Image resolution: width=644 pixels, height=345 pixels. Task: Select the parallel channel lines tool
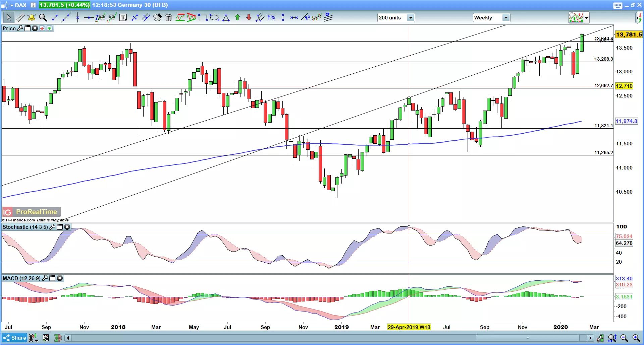click(x=146, y=17)
